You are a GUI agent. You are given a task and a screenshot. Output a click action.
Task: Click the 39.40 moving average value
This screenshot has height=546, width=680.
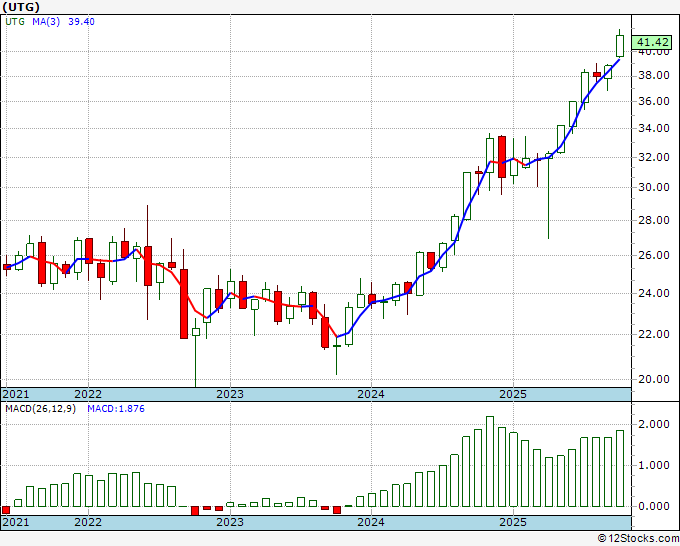pos(81,22)
